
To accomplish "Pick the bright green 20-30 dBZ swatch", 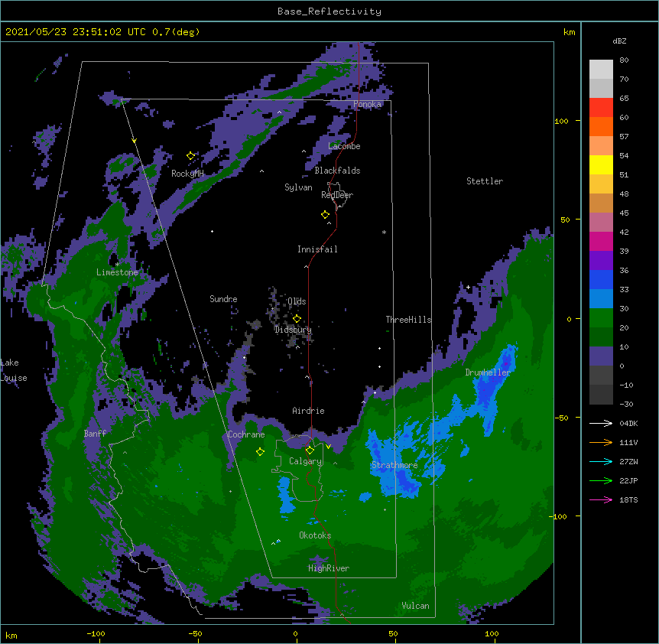I will click(601, 318).
